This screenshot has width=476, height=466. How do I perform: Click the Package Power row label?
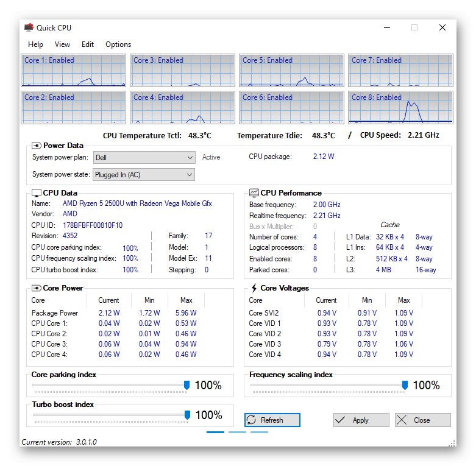coord(55,312)
